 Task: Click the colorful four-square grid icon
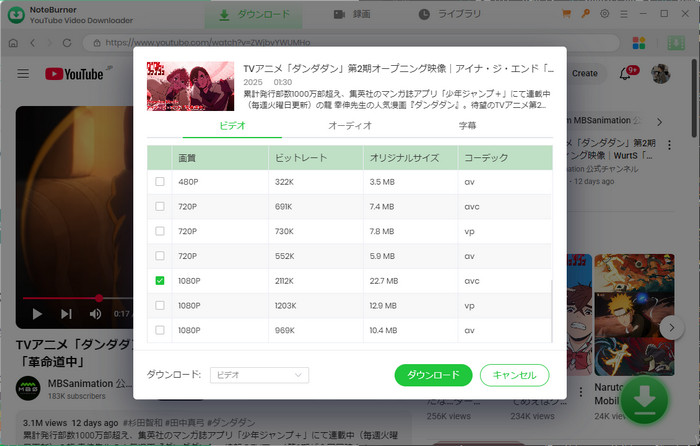(639, 43)
